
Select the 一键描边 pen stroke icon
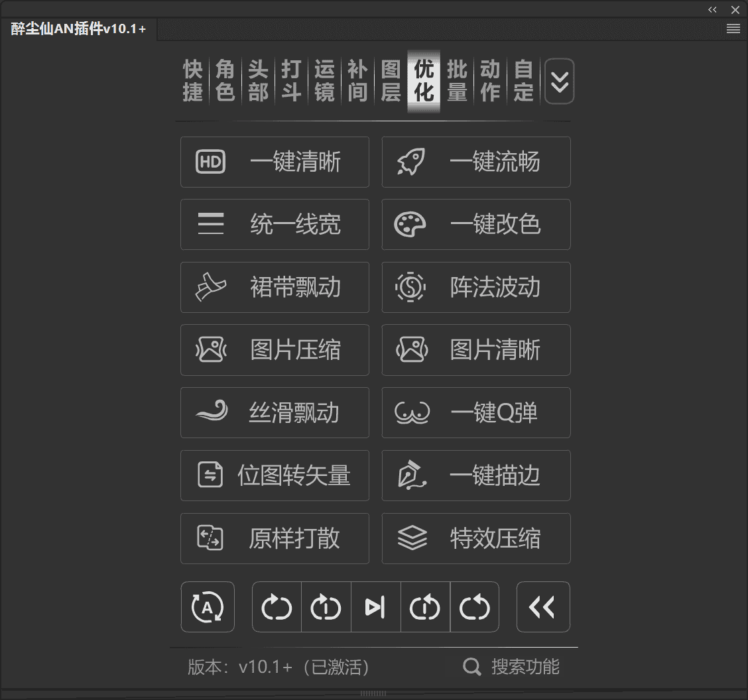coord(412,475)
